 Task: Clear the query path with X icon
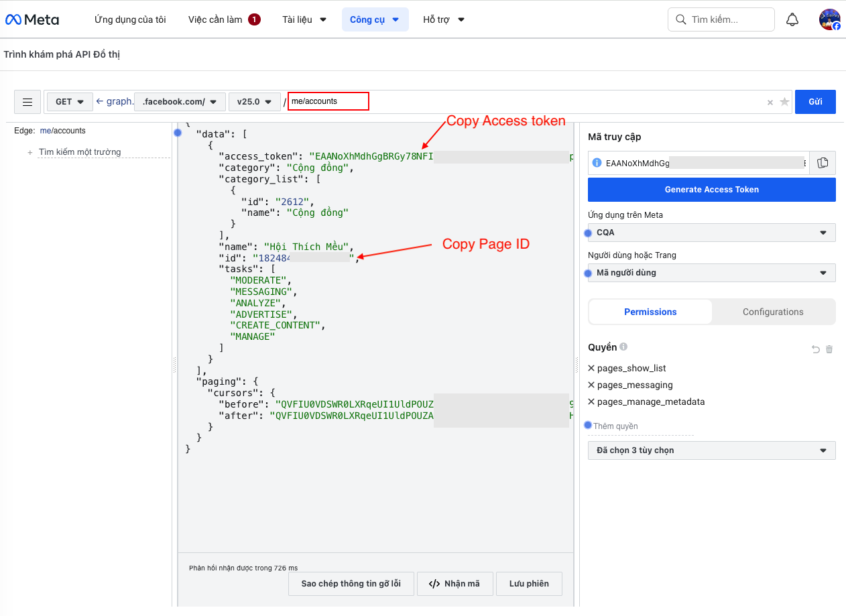point(770,103)
